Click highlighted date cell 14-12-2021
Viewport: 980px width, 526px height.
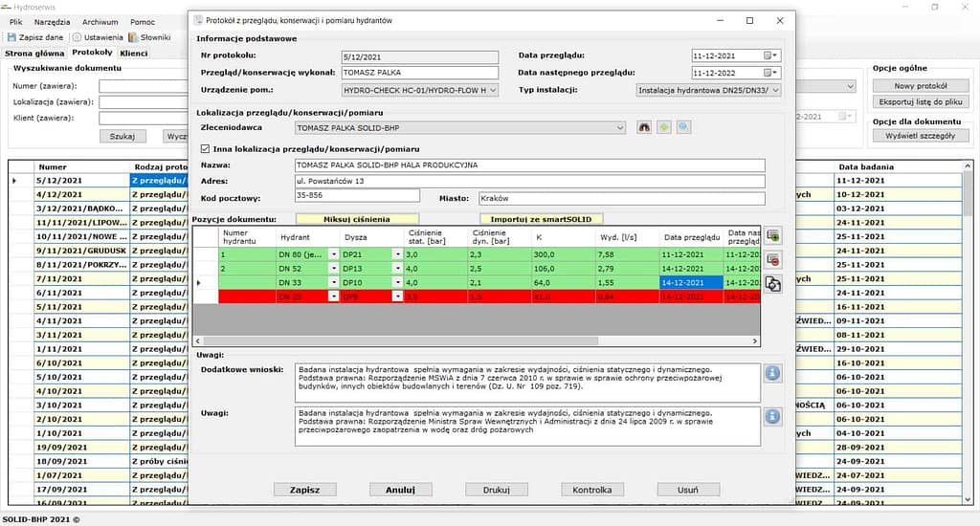pos(691,283)
